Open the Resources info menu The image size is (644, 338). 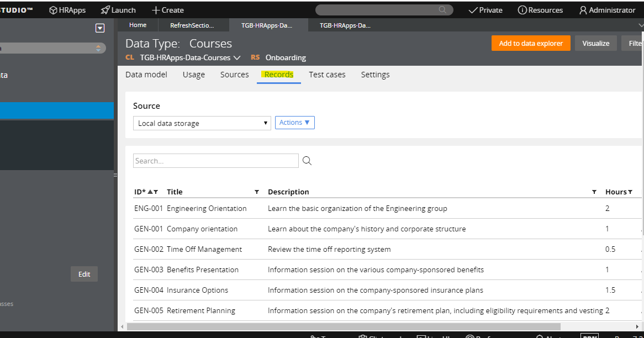pyautogui.click(x=540, y=10)
